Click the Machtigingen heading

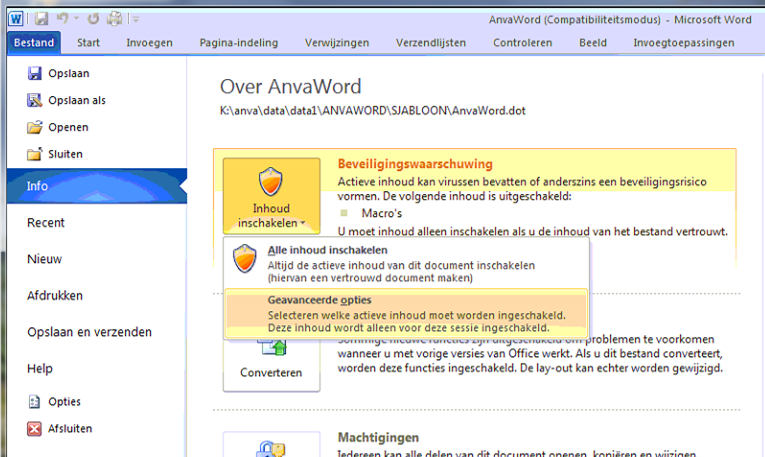(x=378, y=437)
